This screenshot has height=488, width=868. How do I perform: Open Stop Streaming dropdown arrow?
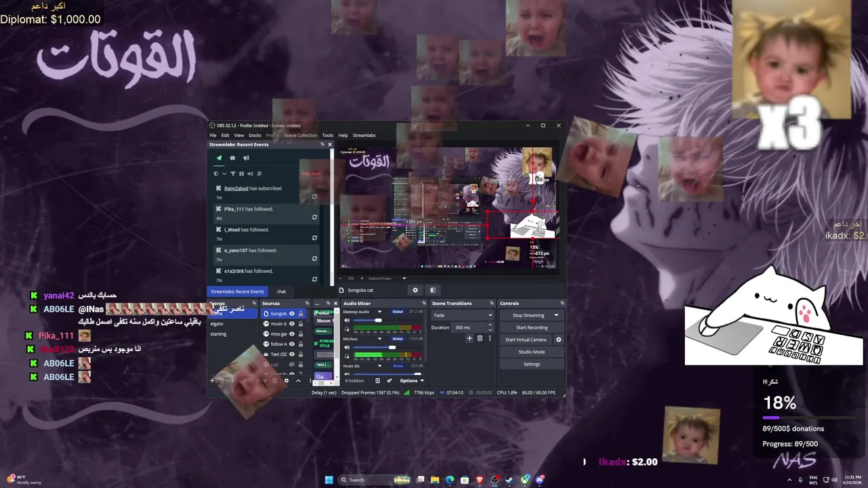[x=556, y=315]
